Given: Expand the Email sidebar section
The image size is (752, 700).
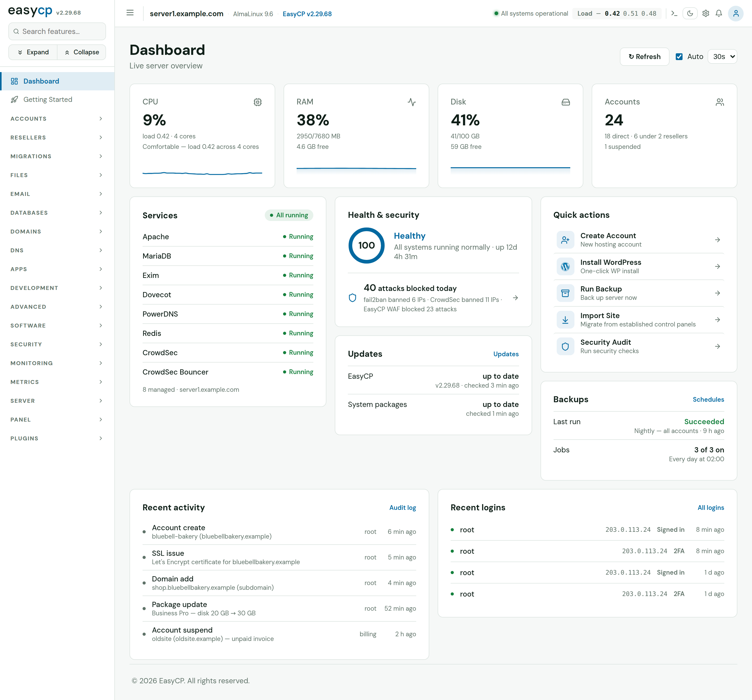Looking at the screenshot, I should click(57, 194).
